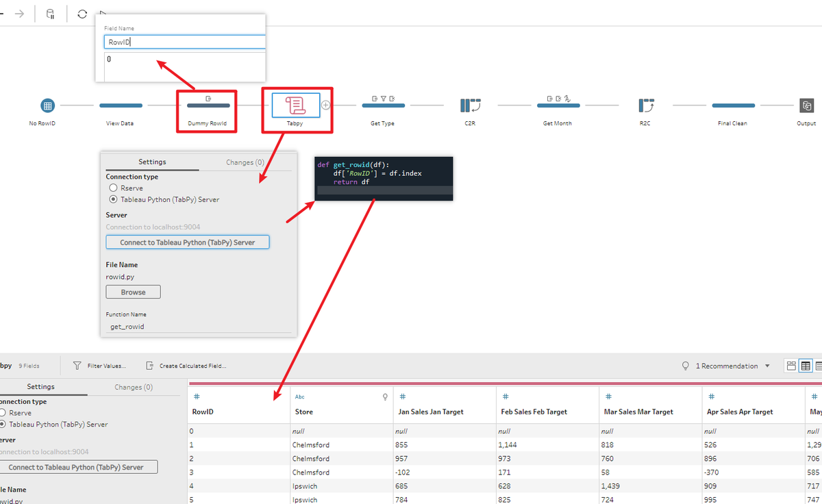Image resolution: width=822 pixels, height=504 pixels.
Task: Select the C2R pivot step icon
Action: pos(471,105)
